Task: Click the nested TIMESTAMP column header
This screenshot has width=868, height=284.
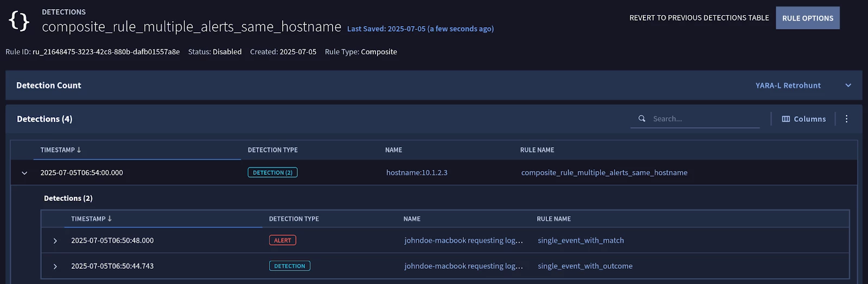Action: [88, 219]
